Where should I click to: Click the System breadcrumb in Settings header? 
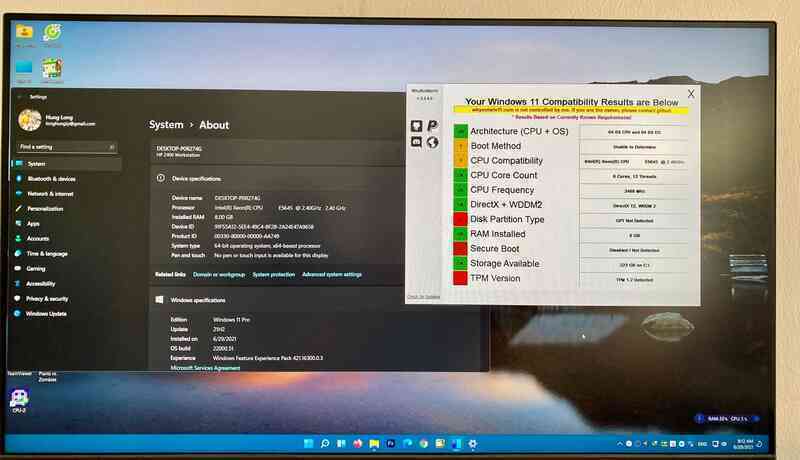point(166,125)
